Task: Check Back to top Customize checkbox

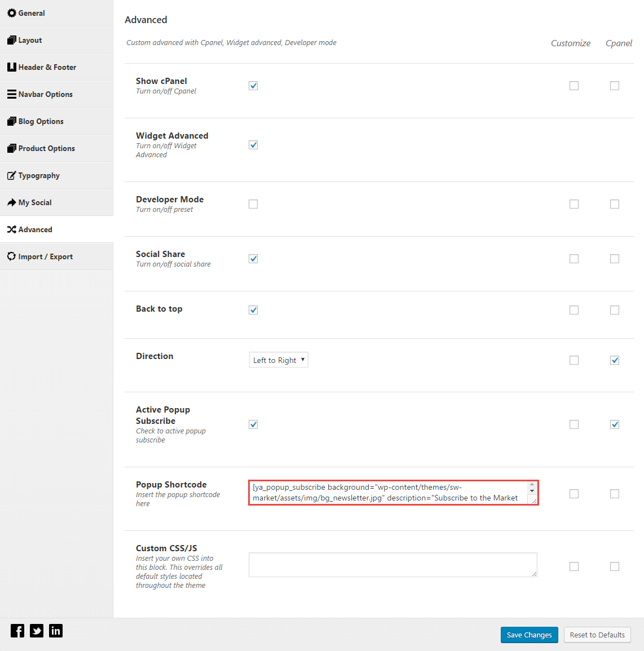Action: (x=574, y=310)
